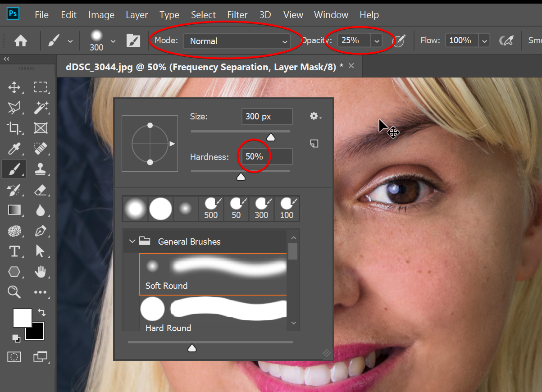Select the Spot Healing Brush tool

41,148
